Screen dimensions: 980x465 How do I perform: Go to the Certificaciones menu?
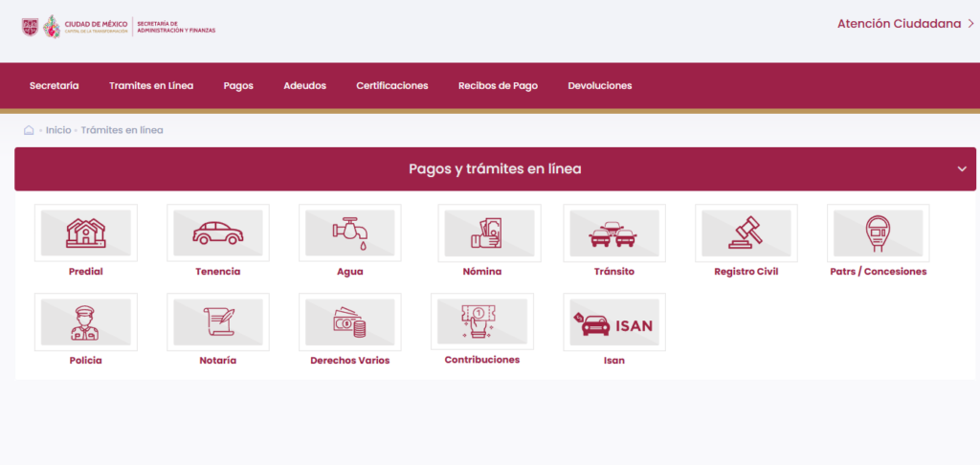(x=391, y=85)
